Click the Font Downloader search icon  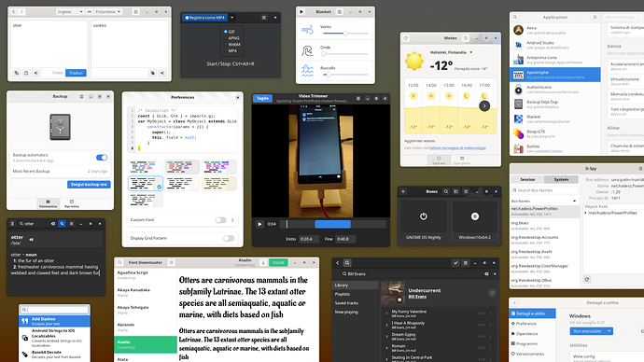pos(119,262)
